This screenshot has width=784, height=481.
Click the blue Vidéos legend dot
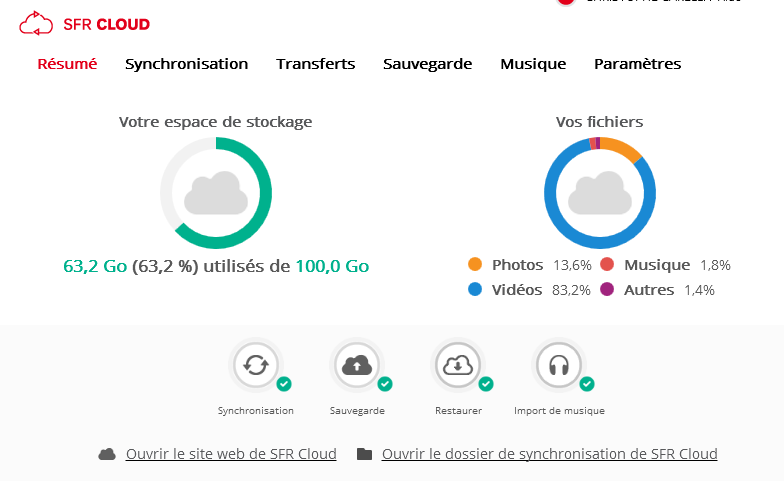(x=475, y=290)
